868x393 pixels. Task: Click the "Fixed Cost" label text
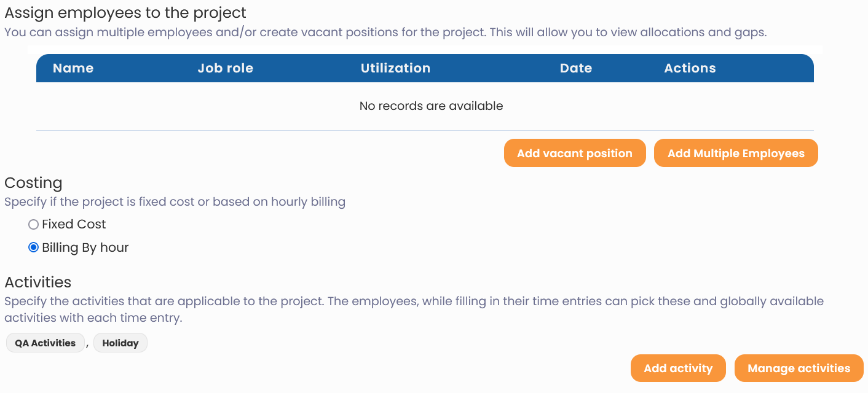(74, 225)
